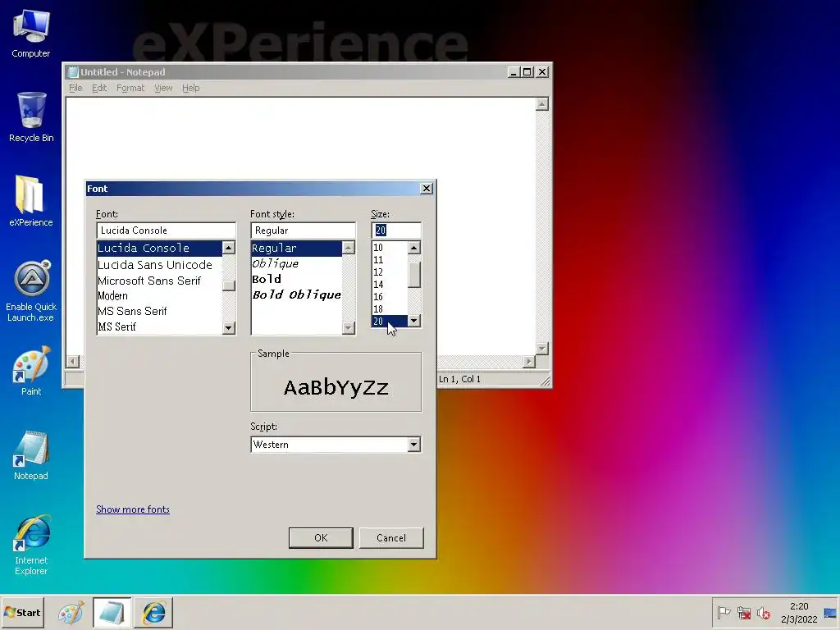The width and height of the screenshot is (840, 630).
Task: Select the eXPerience folder icon
Action: point(31,201)
